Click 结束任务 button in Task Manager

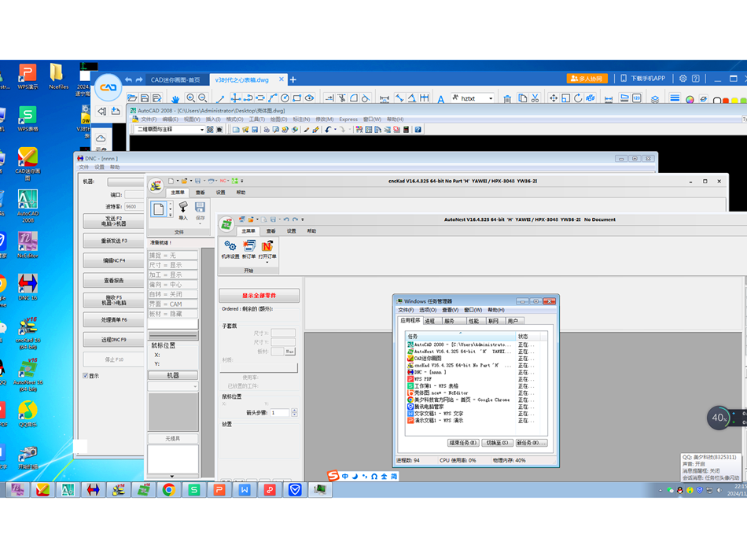click(x=463, y=443)
